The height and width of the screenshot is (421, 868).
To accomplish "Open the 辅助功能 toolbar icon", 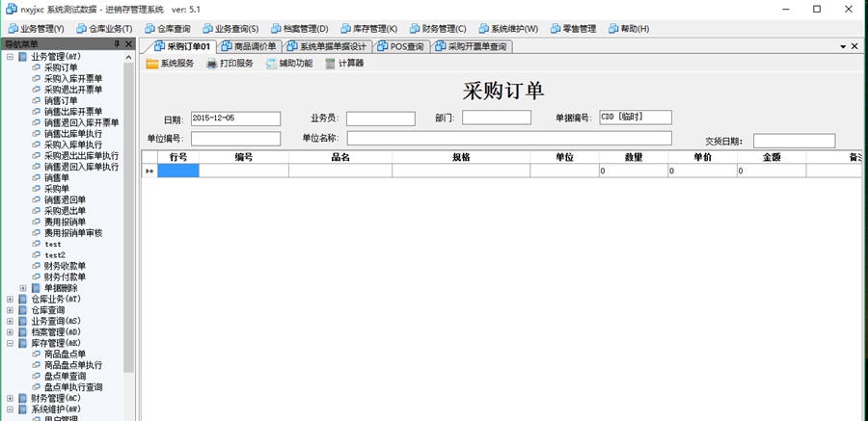I will tap(271, 64).
